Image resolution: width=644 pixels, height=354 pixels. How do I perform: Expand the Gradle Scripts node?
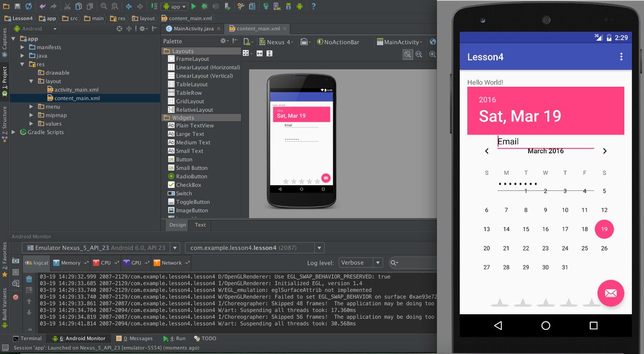(14, 132)
